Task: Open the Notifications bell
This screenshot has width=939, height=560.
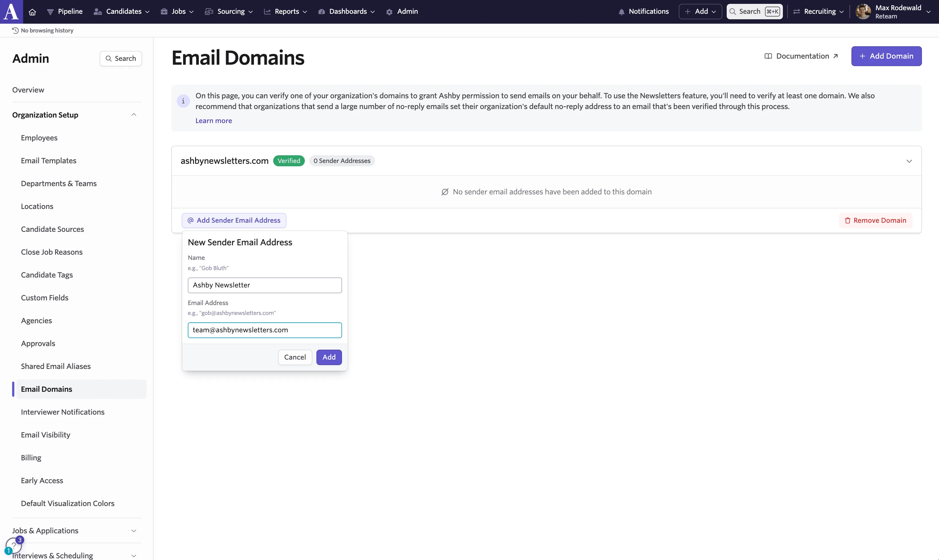Action: 644,12
